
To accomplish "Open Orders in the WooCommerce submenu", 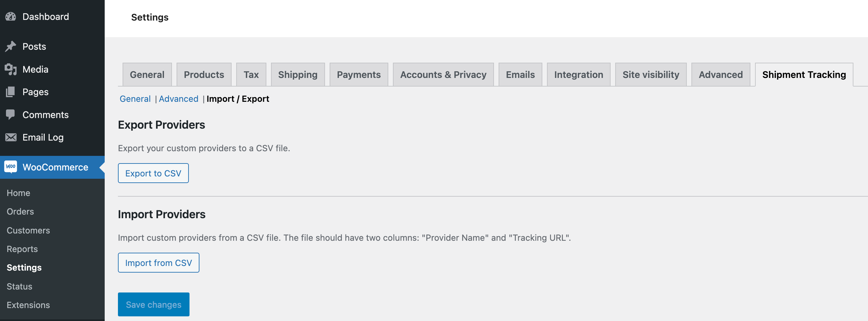I will tap(20, 212).
